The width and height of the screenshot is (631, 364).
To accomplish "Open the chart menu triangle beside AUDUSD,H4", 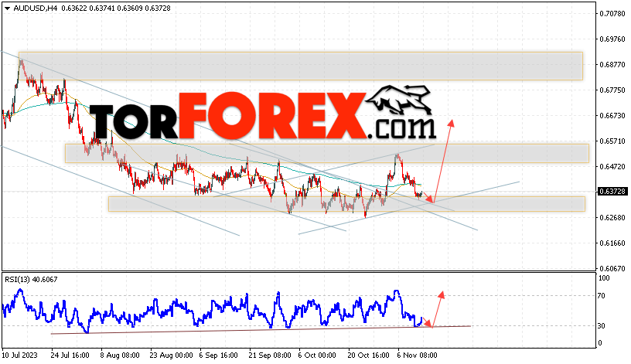I will [7, 9].
